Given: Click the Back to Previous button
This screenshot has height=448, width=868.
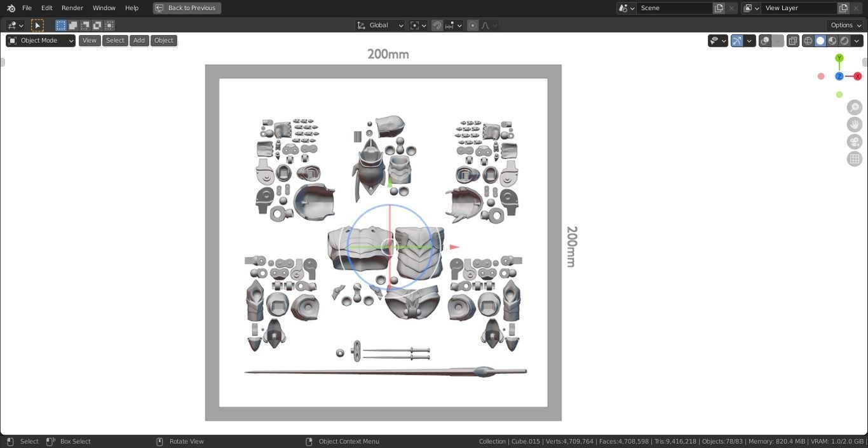Looking at the screenshot, I should pyautogui.click(x=187, y=8).
